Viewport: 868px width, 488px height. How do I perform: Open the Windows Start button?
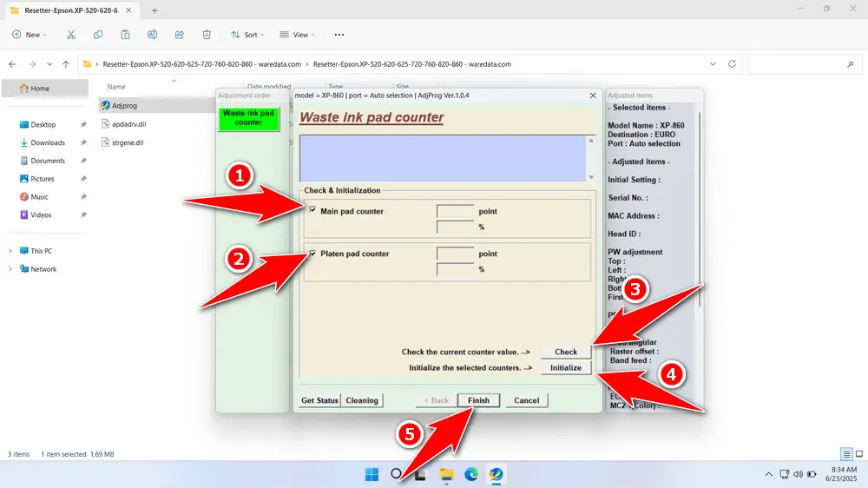[372, 474]
